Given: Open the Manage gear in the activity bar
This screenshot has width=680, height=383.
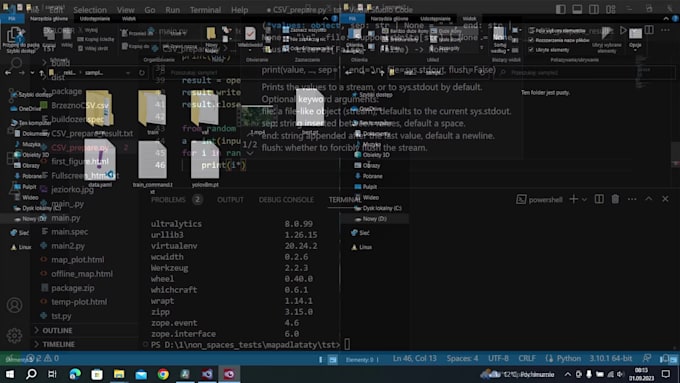Looking at the screenshot, I should point(14,335).
